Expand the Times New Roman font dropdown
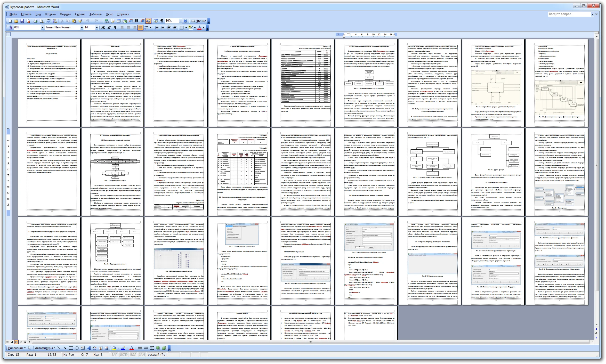Viewport: 606px width, 364px height. coord(82,27)
